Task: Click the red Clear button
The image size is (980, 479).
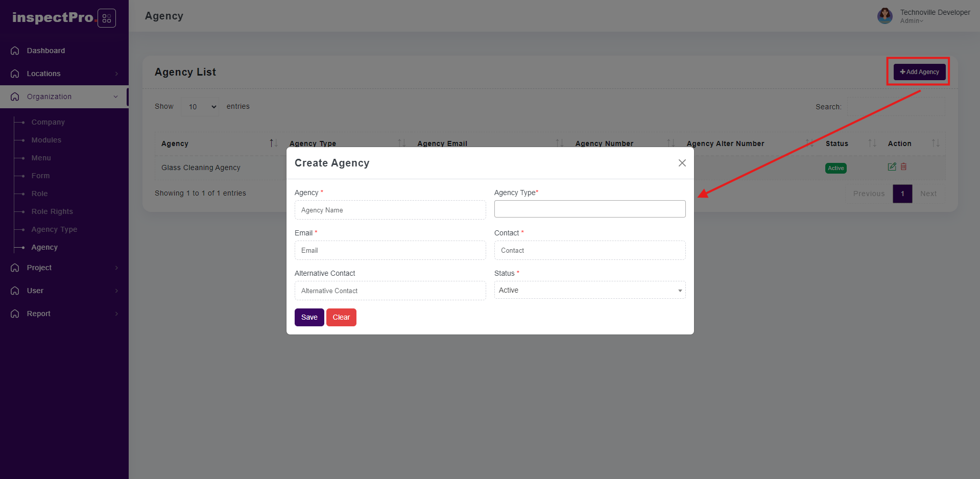Action: tap(341, 317)
